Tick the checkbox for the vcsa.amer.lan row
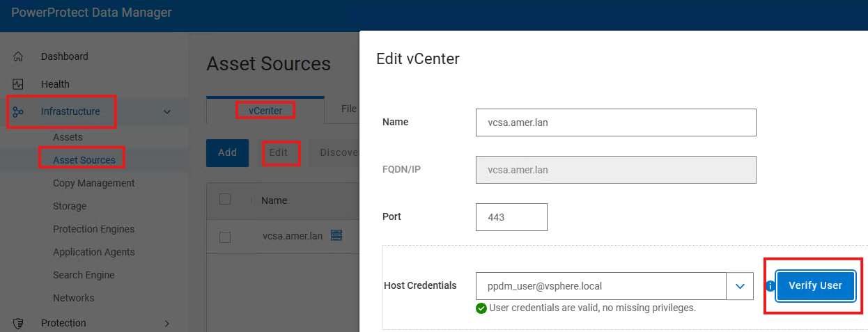Screen dimensions: 868x332 (225, 237)
